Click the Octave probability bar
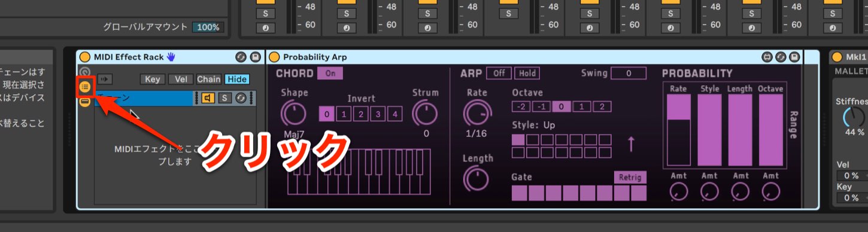The image size is (868, 232). point(771,130)
